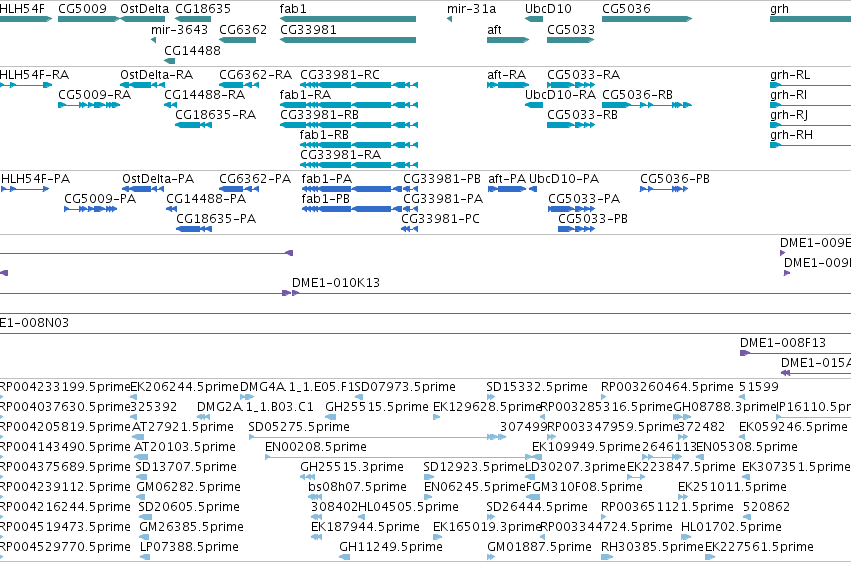The height and width of the screenshot is (562, 851).
Task: Click the grh gene label
Action: (x=779, y=9)
